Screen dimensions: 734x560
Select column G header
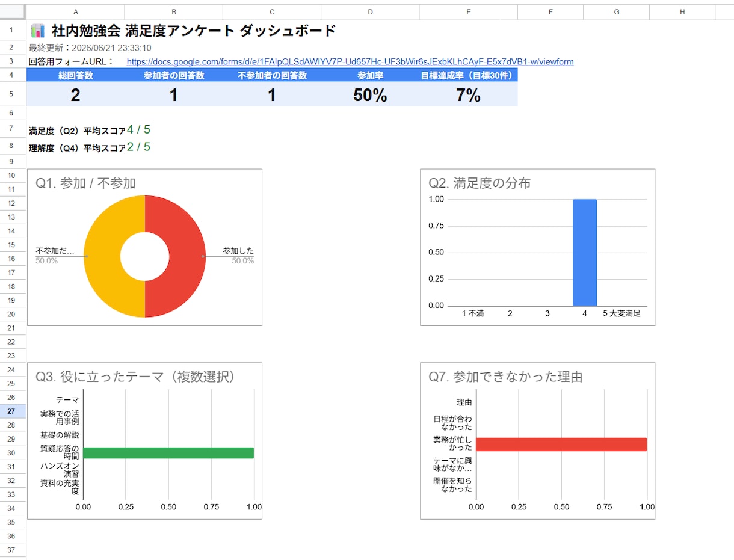(x=617, y=12)
